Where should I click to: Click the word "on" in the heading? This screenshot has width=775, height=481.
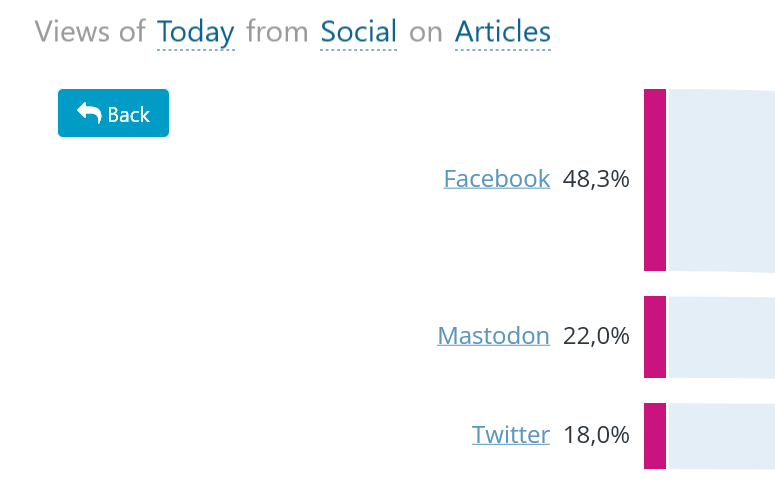point(426,32)
